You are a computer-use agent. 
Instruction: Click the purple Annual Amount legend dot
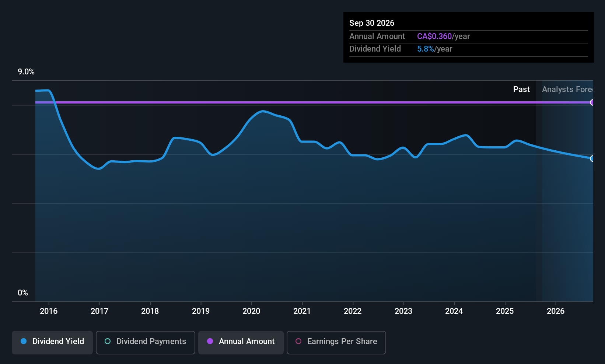click(210, 342)
